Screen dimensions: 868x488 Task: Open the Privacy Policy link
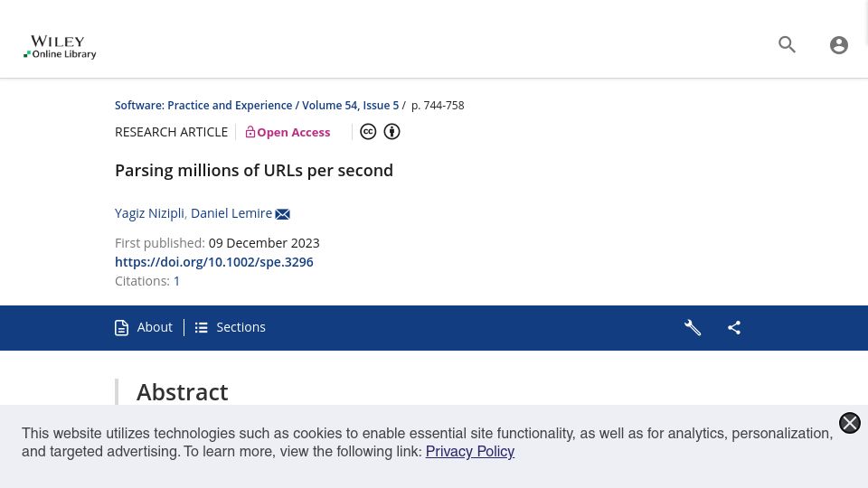(x=470, y=452)
